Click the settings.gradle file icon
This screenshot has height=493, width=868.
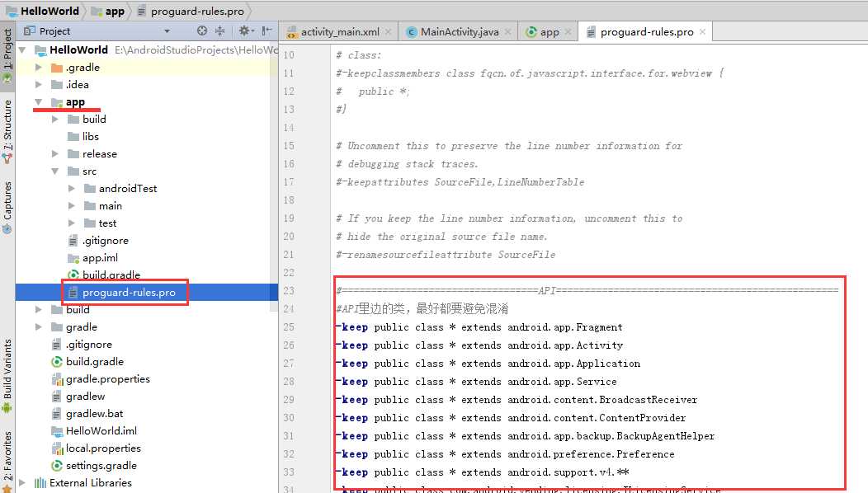tap(56, 466)
